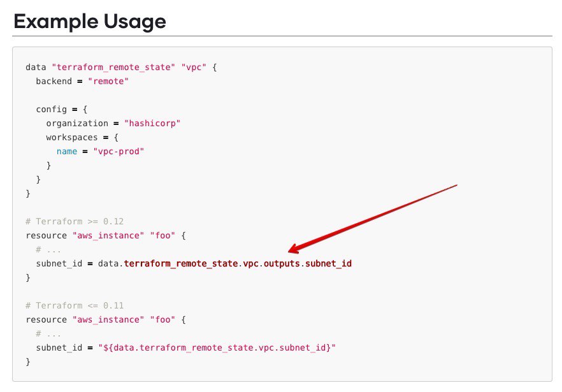This screenshot has height=392, width=562.
Task: Click the "organization" attribute keyword
Action: (76, 123)
